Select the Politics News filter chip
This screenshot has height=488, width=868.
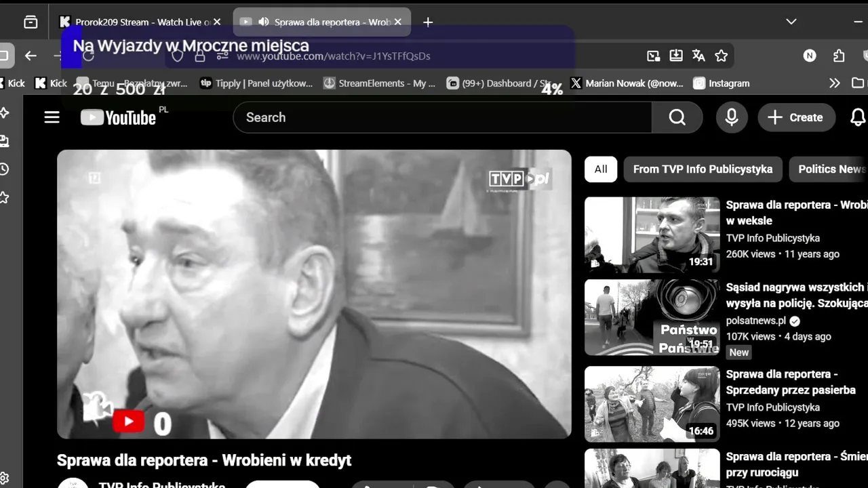830,169
